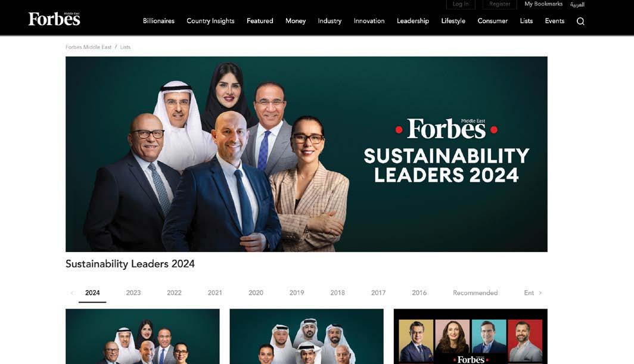Go to the Leadership section
This screenshot has width=634, height=364.
(x=412, y=21)
